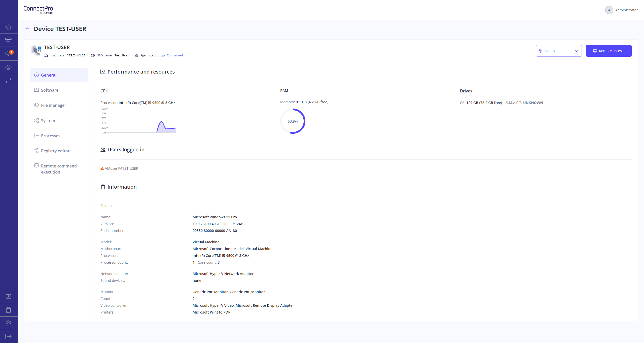This screenshot has height=343, width=644.
Task: Open the Devices icon in sidebar
Action: (9, 40)
